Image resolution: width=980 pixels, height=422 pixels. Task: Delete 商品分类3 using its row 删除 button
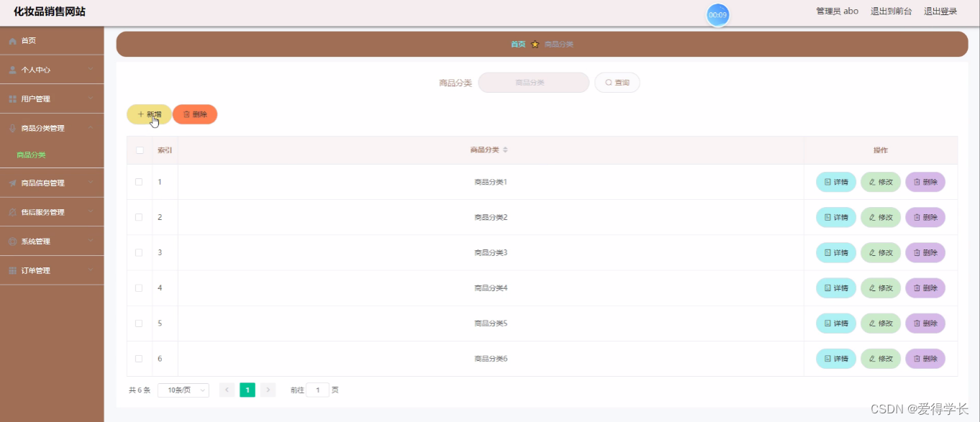click(x=925, y=252)
